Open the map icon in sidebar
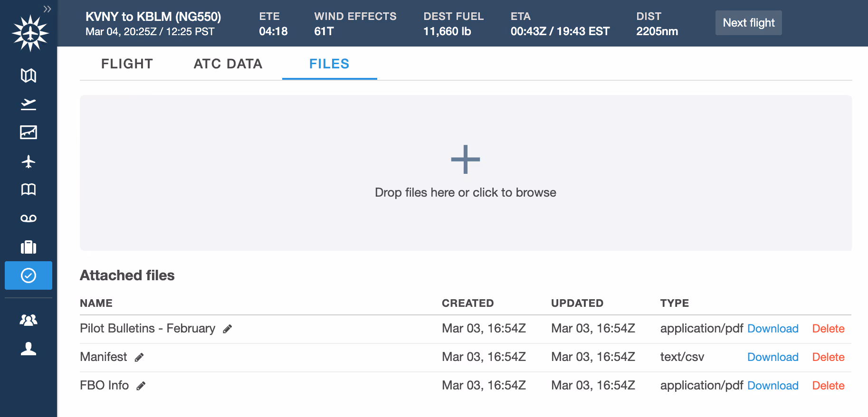The height and width of the screenshot is (417, 868). (x=29, y=75)
